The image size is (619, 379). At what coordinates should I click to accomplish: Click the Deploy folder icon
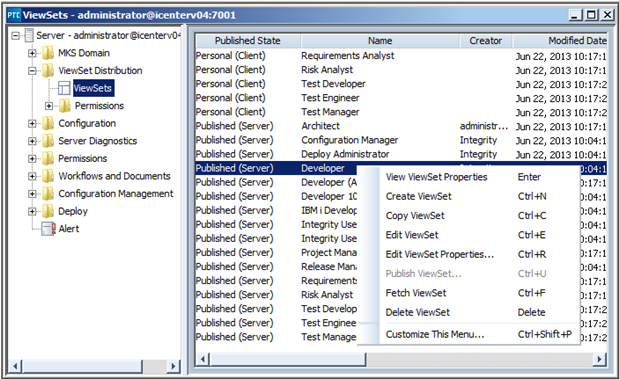pos(48,211)
